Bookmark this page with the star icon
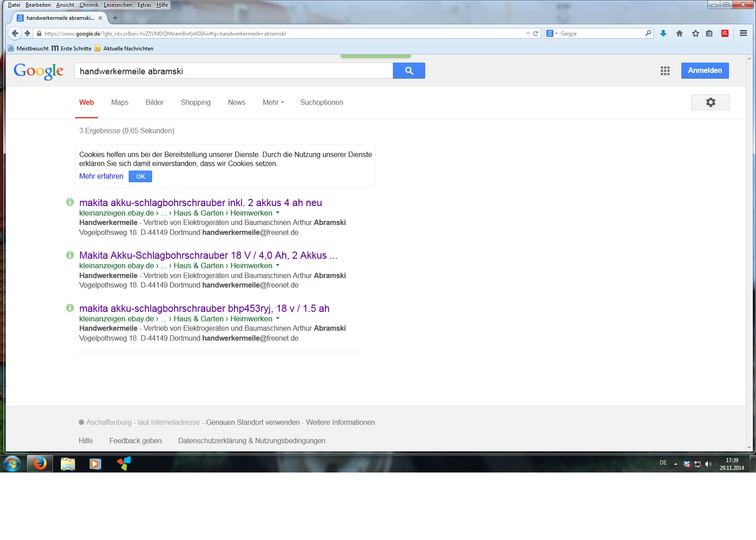756x540 pixels. tap(696, 33)
